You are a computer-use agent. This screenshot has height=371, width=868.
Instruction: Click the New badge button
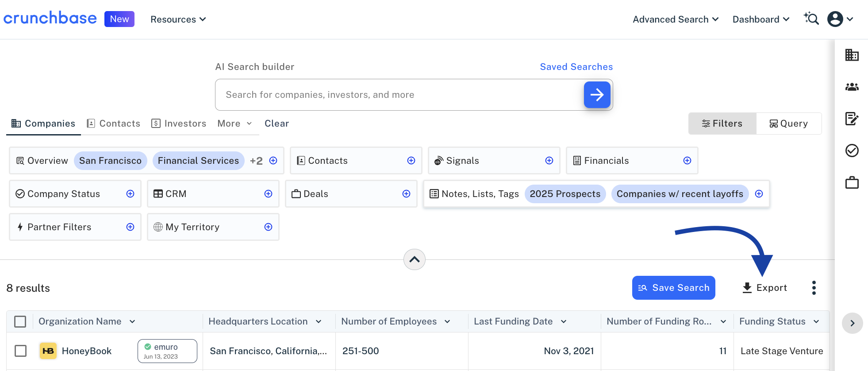(119, 19)
